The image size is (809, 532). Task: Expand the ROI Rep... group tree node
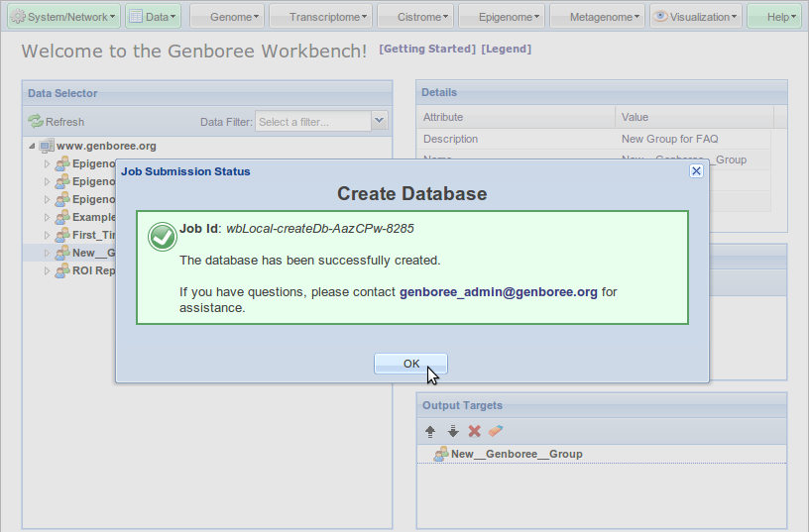(x=47, y=270)
